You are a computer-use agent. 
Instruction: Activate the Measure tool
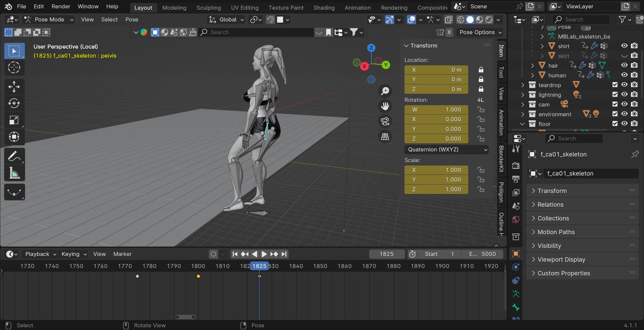14,173
